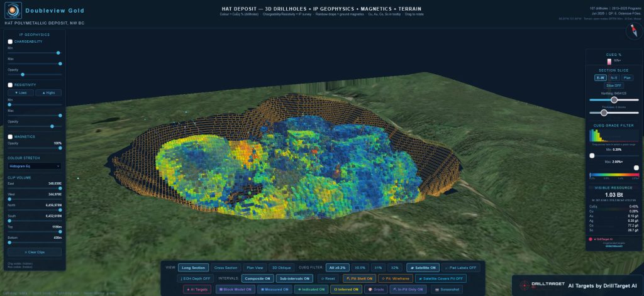Screen dimensions: 644x296
Task: Switch to 3D Oblique view
Action: pyautogui.click(x=281, y=268)
